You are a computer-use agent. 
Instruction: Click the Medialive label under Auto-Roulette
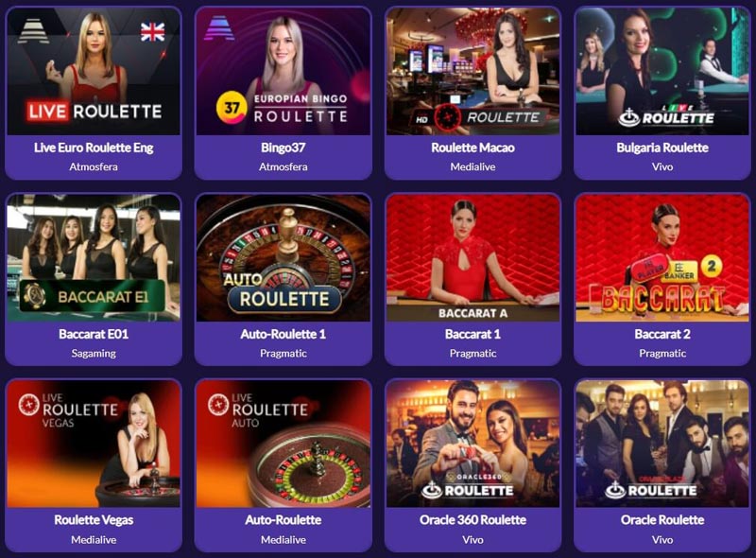[283, 540]
